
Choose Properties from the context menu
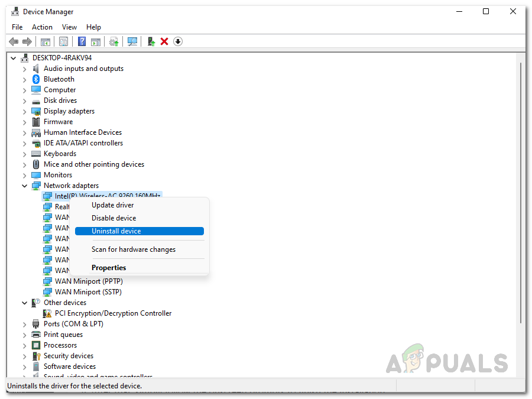140,268
